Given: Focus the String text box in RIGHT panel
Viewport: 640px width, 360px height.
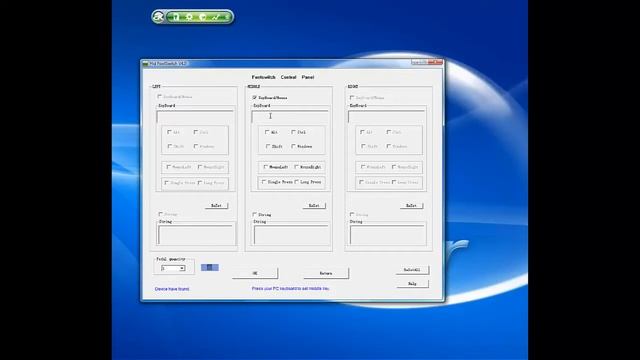Looking at the screenshot, I should [x=388, y=235].
